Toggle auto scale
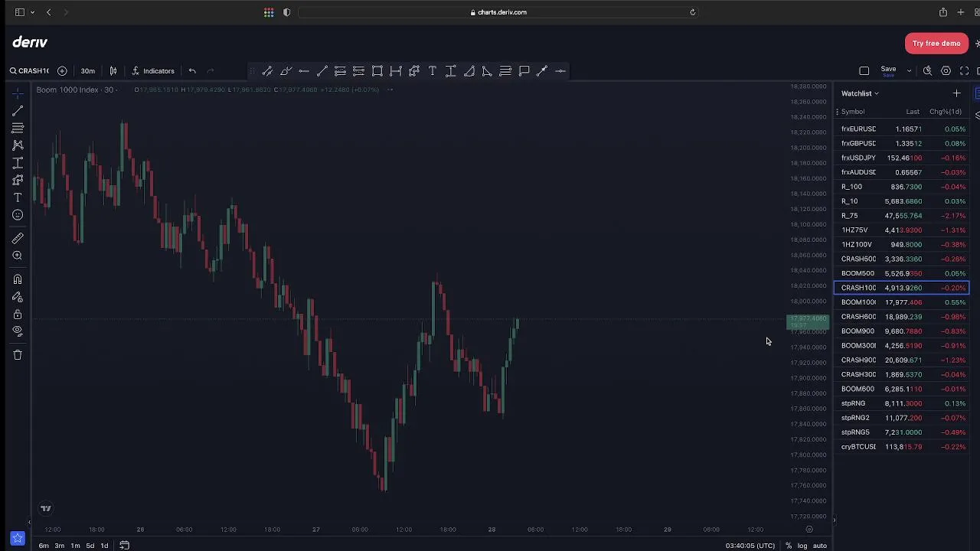The height and width of the screenshot is (551, 980). tap(819, 546)
